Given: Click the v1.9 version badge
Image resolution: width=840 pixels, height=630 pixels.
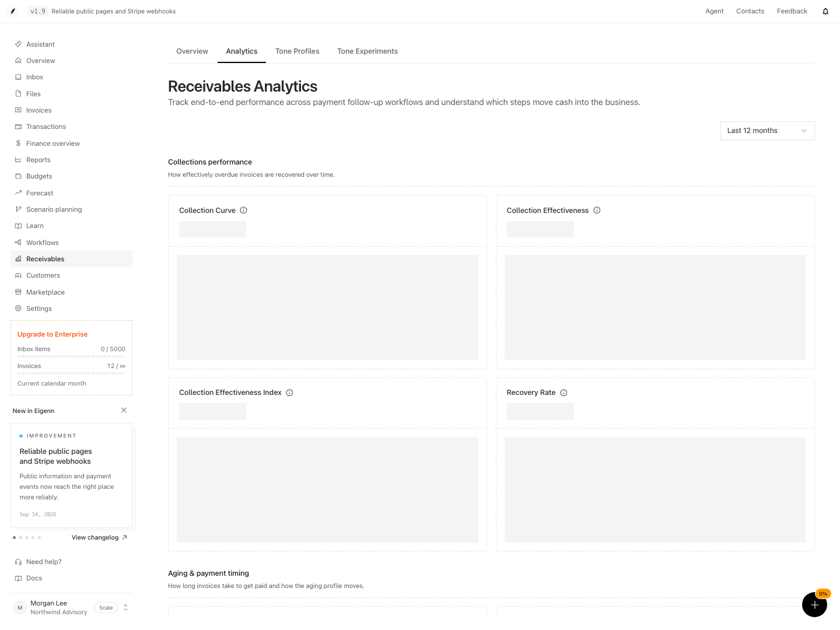Looking at the screenshot, I should pyautogui.click(x=38, y=11).
